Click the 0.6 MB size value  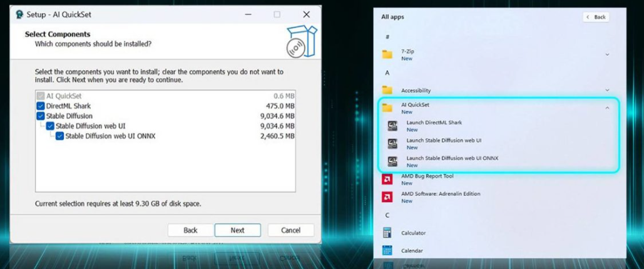[284, 96]
